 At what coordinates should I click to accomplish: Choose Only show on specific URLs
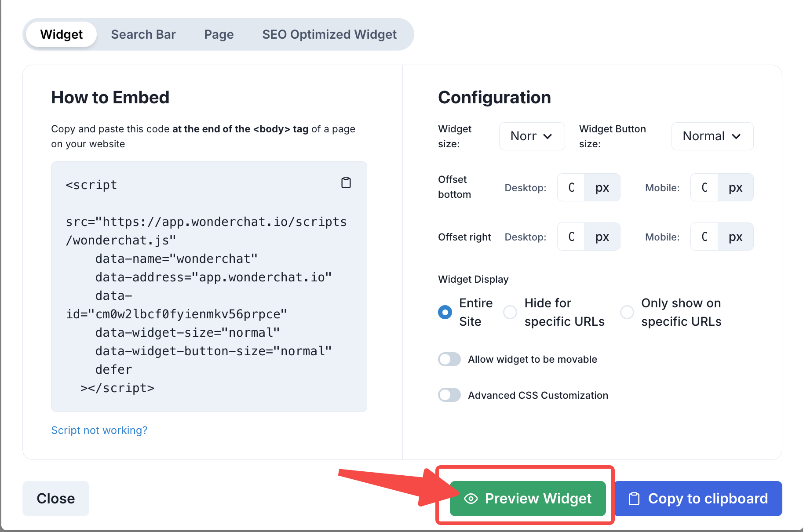coord(627,312)
